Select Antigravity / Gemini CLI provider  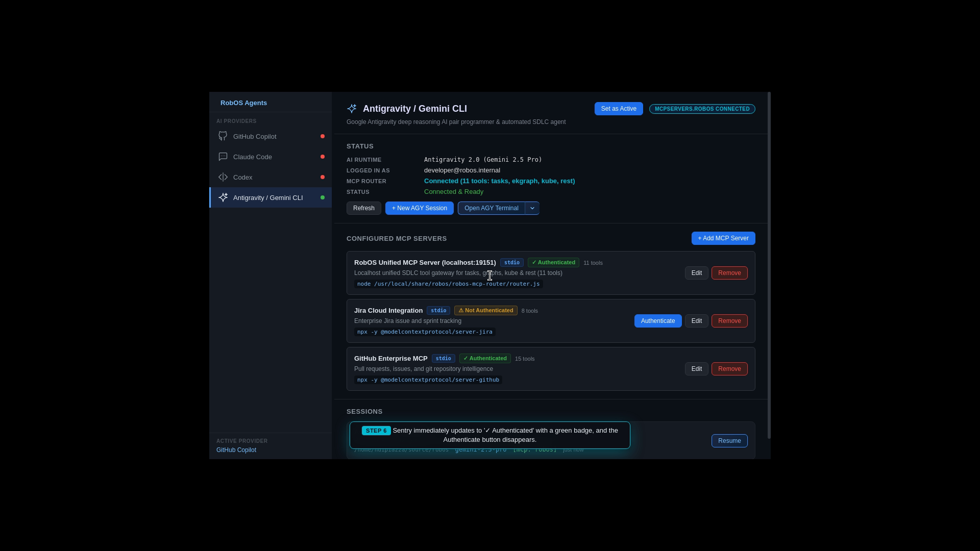click(271, 197)
